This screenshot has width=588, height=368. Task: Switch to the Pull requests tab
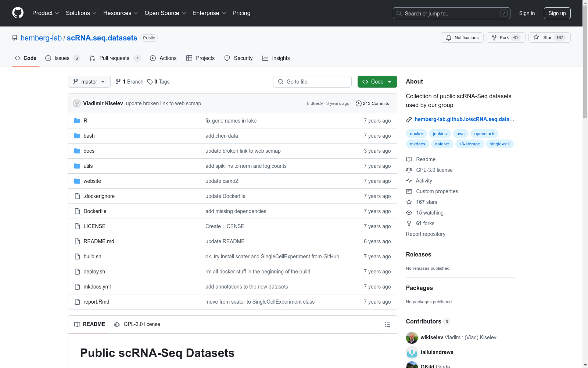coord(115,58)
